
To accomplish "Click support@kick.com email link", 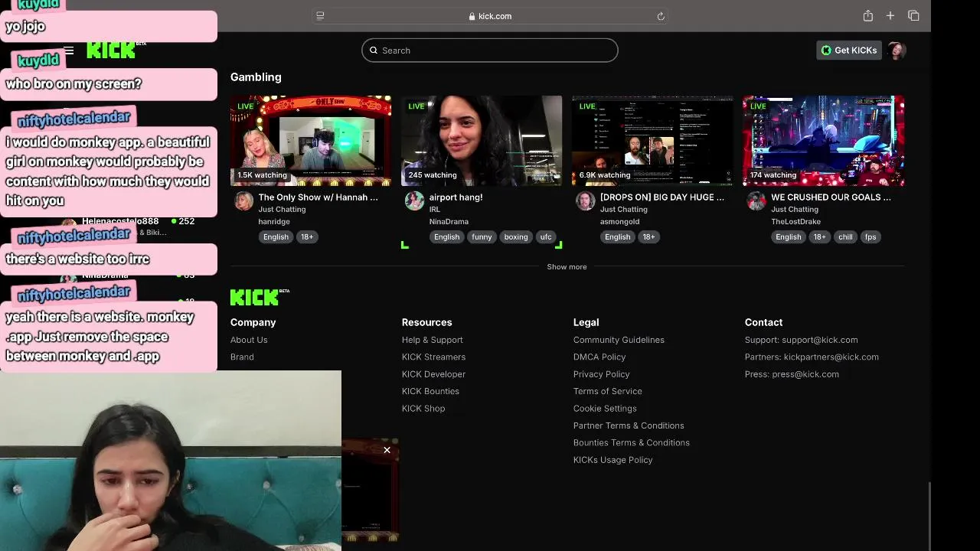I will [819, 340].
